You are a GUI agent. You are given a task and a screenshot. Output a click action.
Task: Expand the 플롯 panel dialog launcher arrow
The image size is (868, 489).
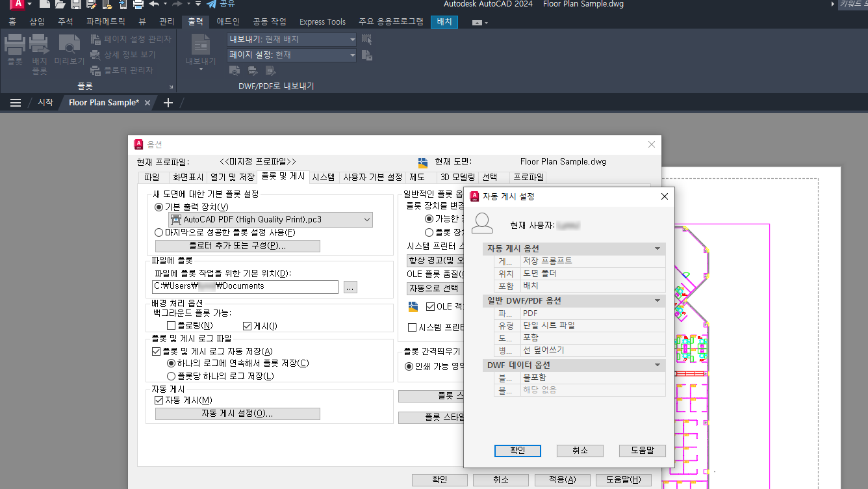pyautogui.click(x=172, y=86)
